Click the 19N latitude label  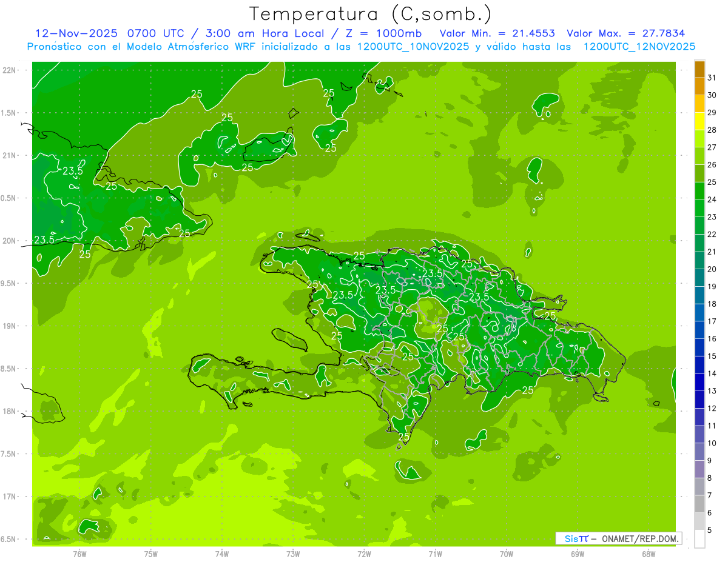(x=9, y=326)
